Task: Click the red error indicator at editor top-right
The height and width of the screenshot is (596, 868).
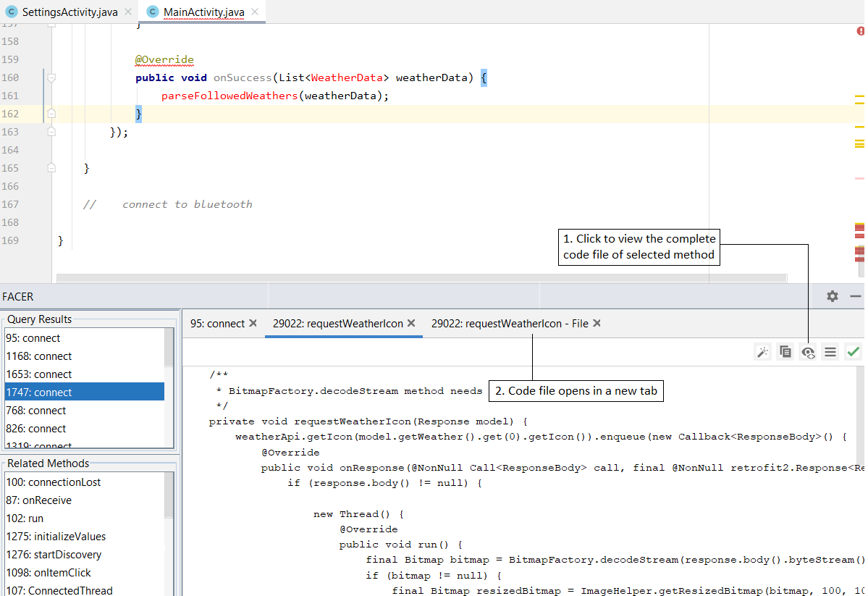Action: pyautogui.click(x=861, y=31)
